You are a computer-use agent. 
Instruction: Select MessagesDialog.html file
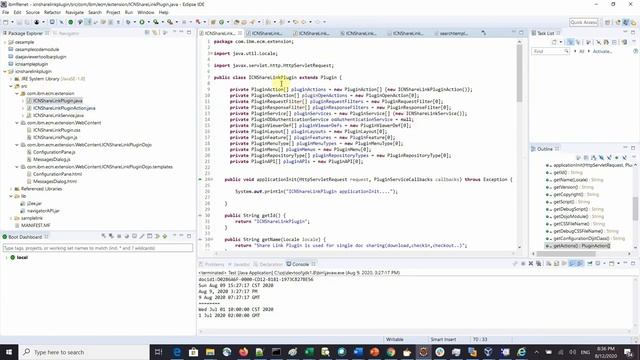(x=55, y=181)
